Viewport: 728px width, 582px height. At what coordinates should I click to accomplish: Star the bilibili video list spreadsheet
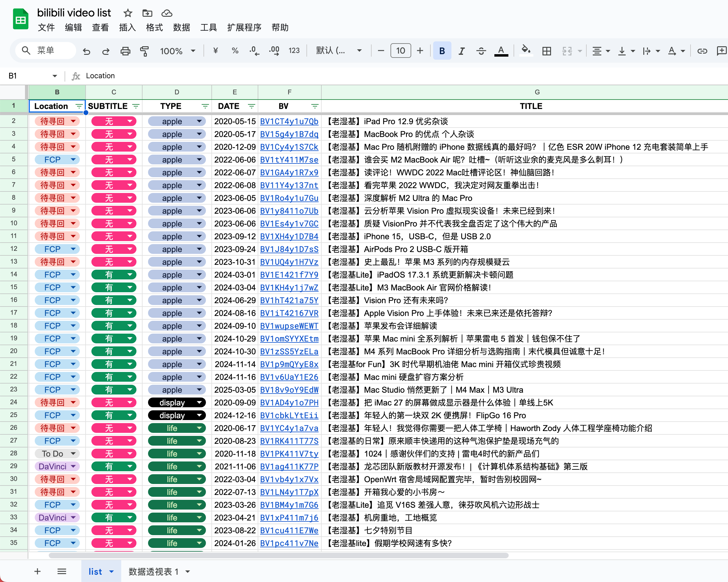[127, 13]
